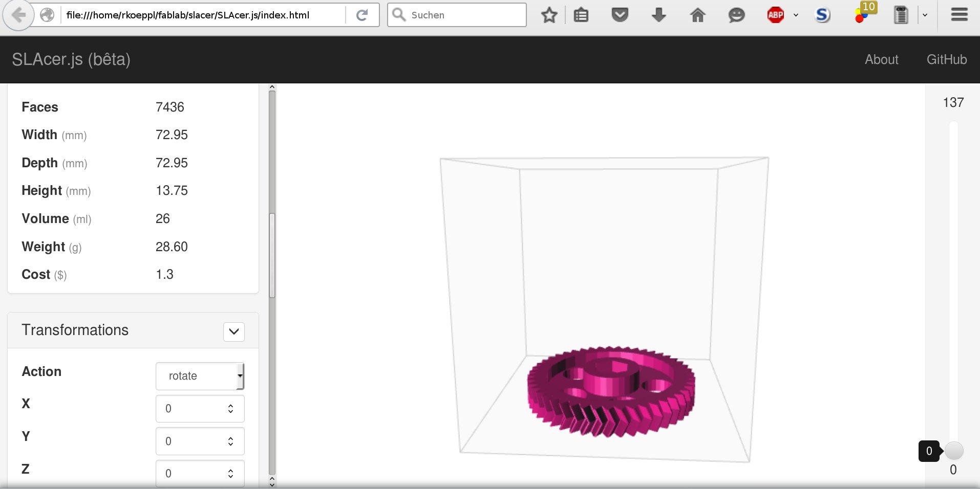This screenshot has height=489, width=980.
Task: Click the Z rotation input field
Action: point(200,474)
